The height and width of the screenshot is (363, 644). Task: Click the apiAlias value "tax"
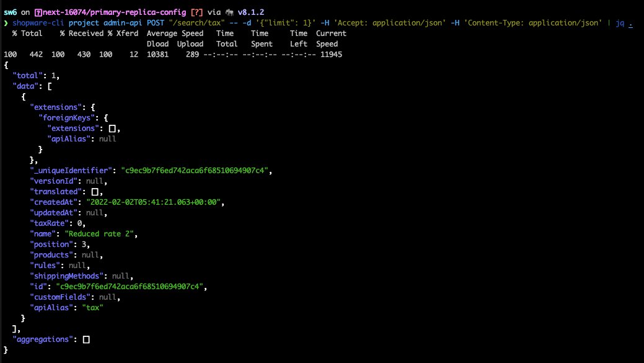point(92,308)
